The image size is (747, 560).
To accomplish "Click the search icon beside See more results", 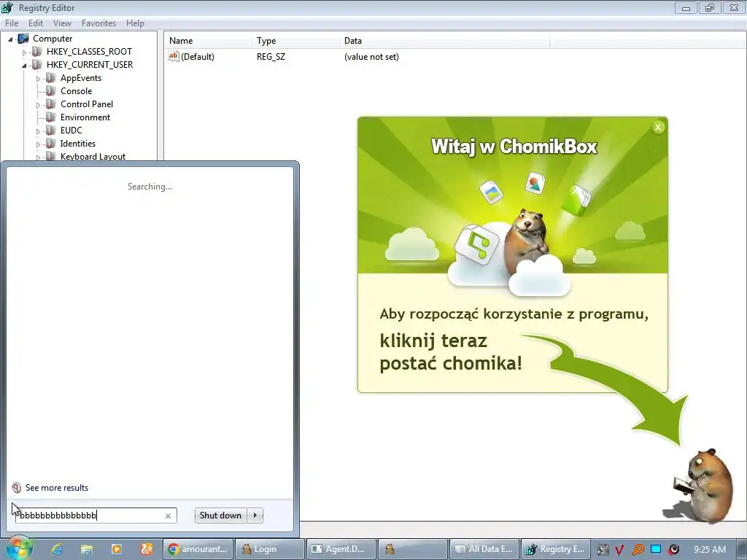I will tap(17, 488).
